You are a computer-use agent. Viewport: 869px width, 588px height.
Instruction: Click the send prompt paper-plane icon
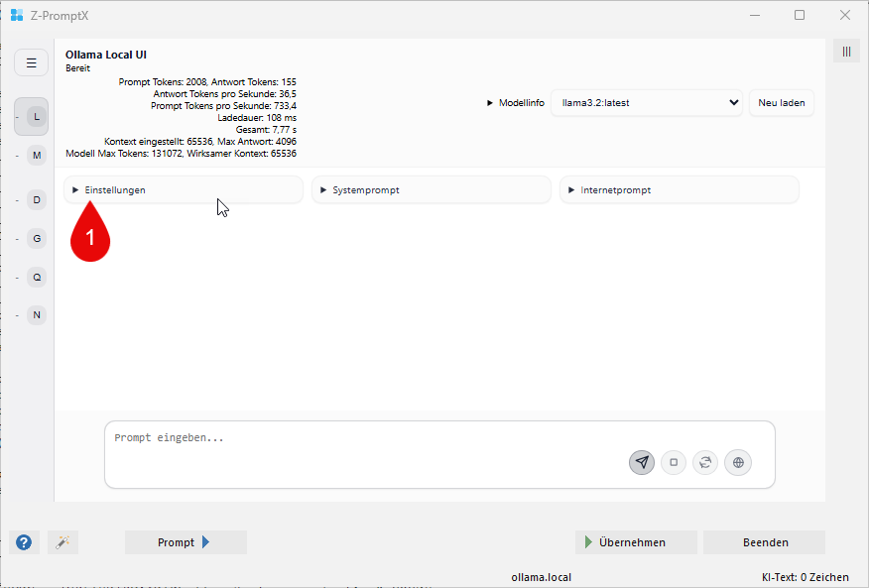coord(642,462)
